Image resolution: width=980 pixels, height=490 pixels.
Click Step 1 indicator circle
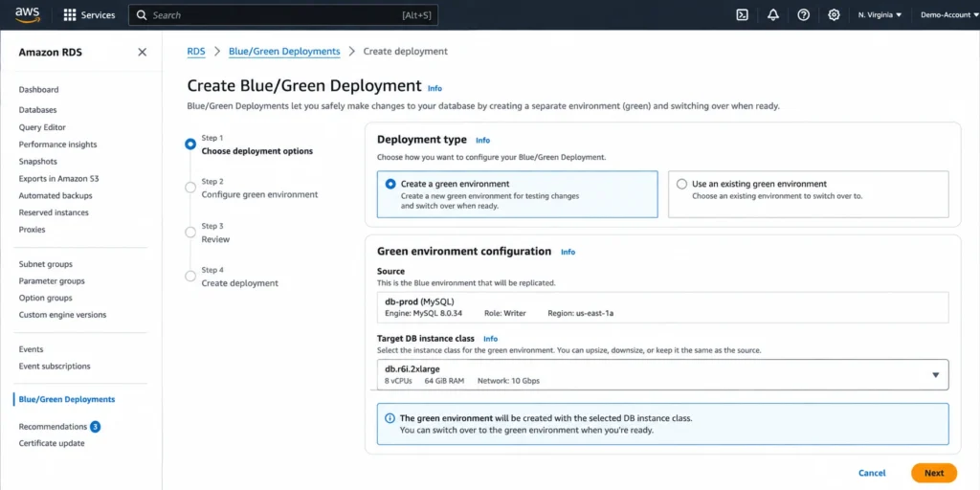[x=190, y=145]
